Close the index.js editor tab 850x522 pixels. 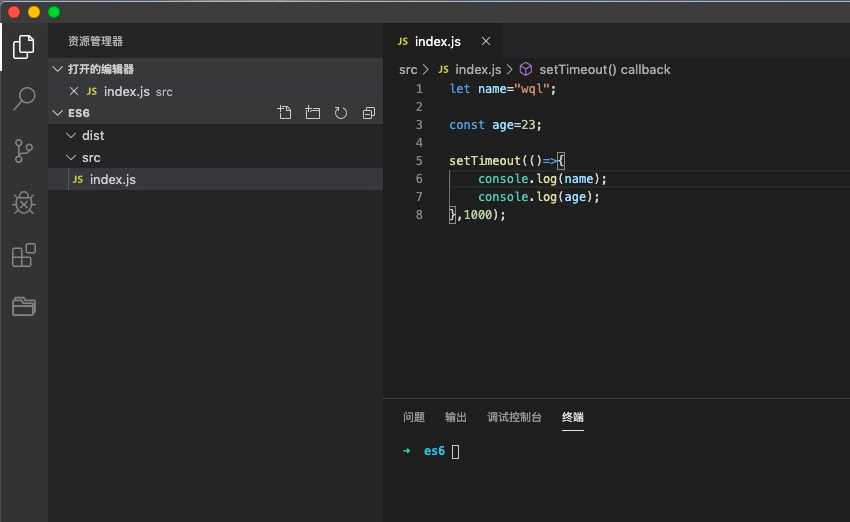(486, 41)
